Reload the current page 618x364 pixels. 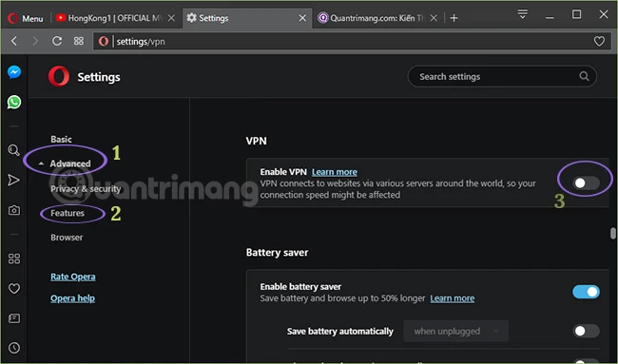pos(57,41)
